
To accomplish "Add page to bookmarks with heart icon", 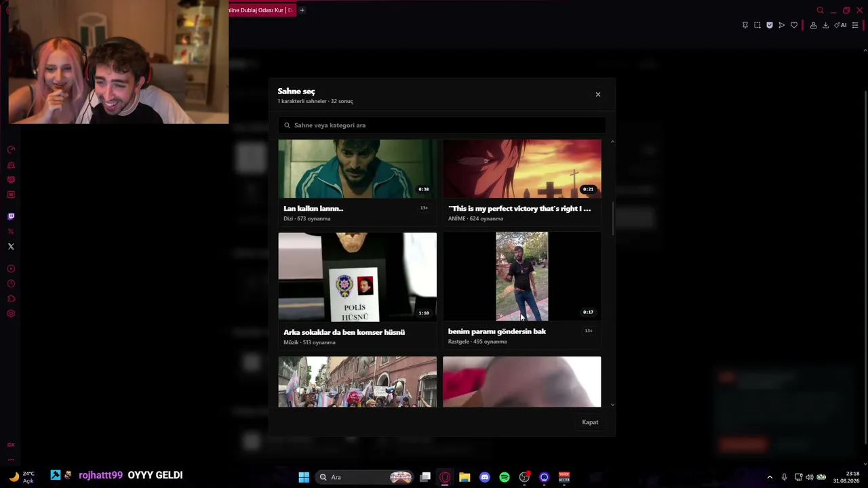I will click(x=794, y=25).
